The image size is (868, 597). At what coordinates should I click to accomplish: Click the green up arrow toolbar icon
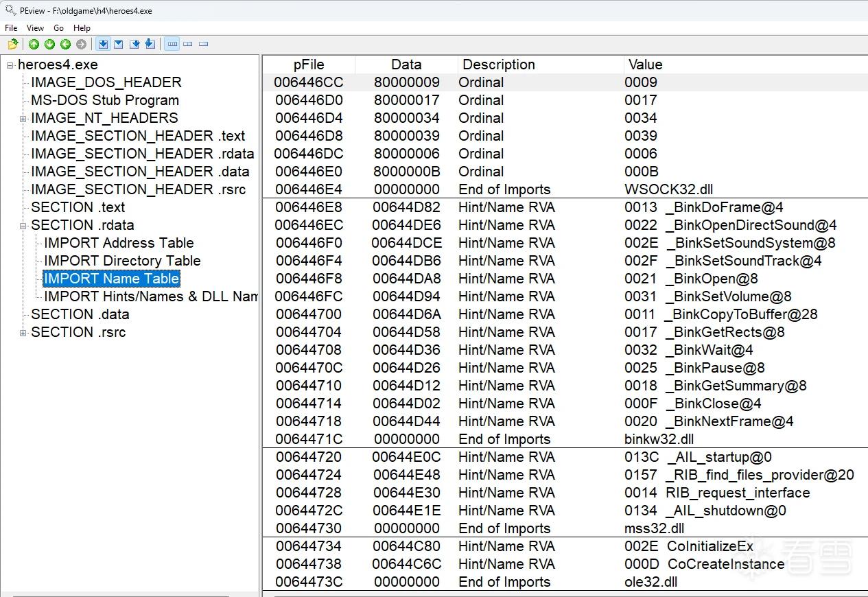click(34, 45)
